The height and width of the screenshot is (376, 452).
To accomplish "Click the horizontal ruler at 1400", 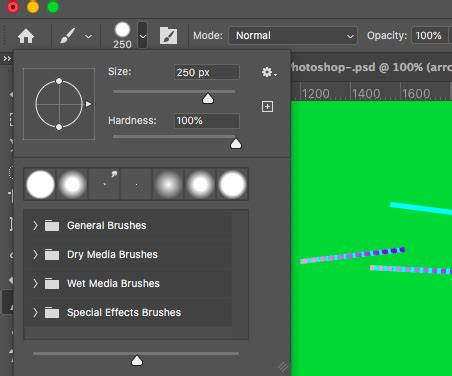I will click(366, 94).
